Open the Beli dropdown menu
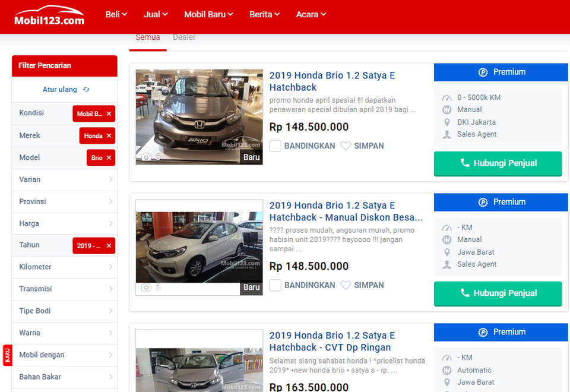 click(x=116, y=14)
